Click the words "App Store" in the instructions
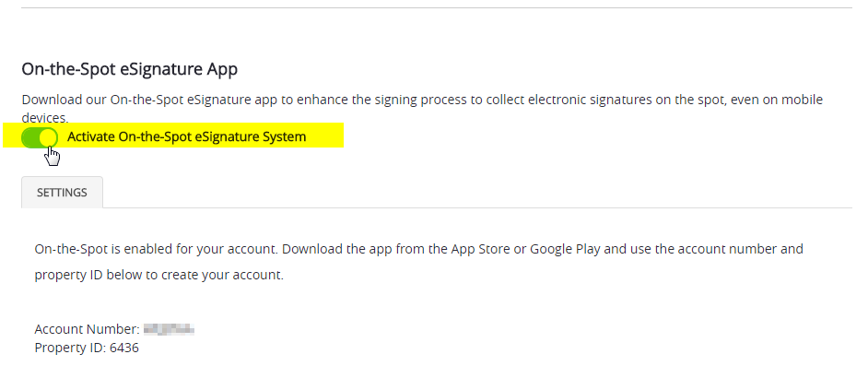This screenshot has width=868, height=378. pos(480,249)
